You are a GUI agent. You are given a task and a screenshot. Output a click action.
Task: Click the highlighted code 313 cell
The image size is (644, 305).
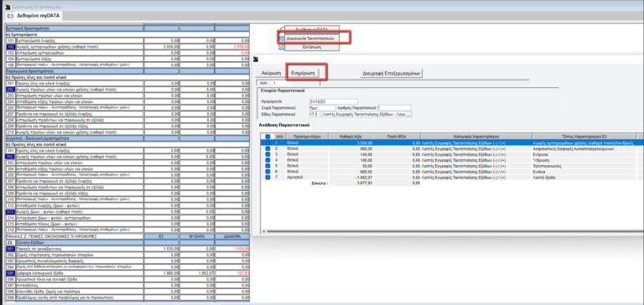[10, 212]
